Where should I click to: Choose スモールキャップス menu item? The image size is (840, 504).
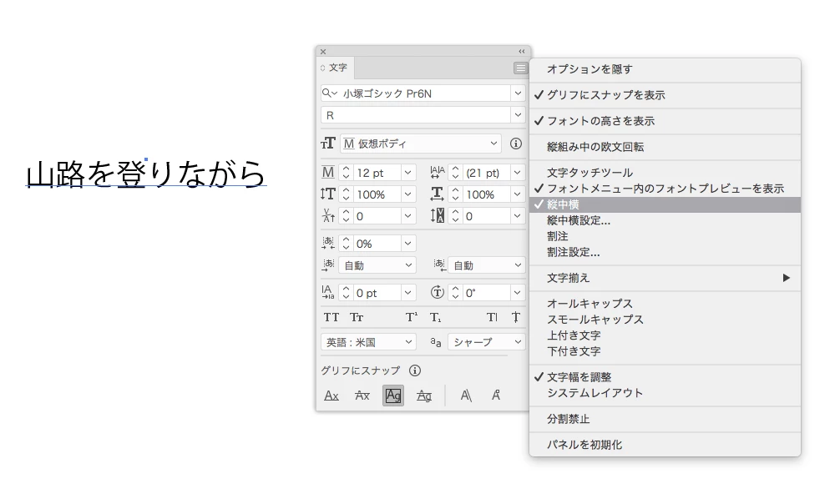tap(665, 320)
